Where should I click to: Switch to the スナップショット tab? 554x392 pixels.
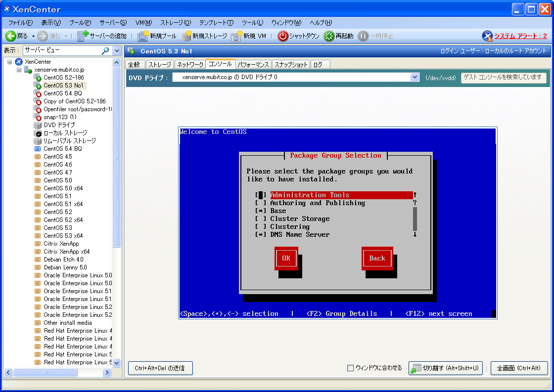pyautogui.click(x=291, y=64)
